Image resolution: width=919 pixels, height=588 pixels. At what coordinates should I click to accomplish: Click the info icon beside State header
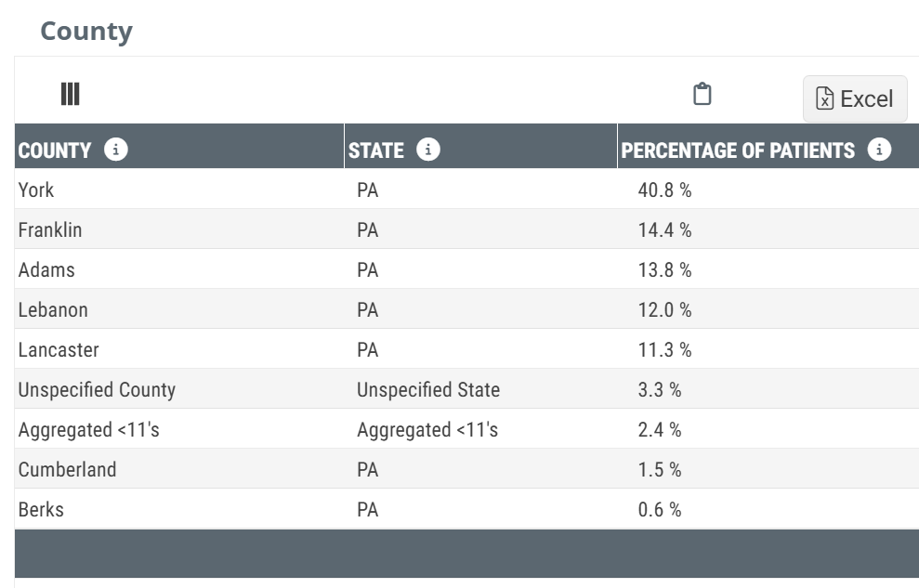[x=428, y=150]
